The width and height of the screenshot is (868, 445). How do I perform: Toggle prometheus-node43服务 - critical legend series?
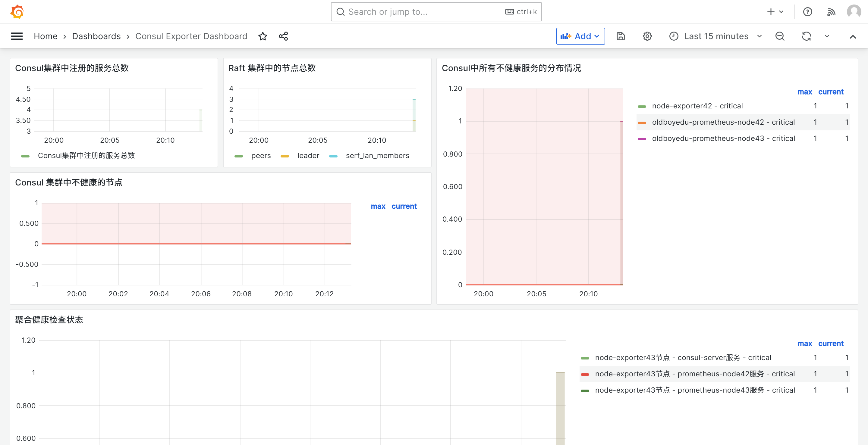(695, 390)
